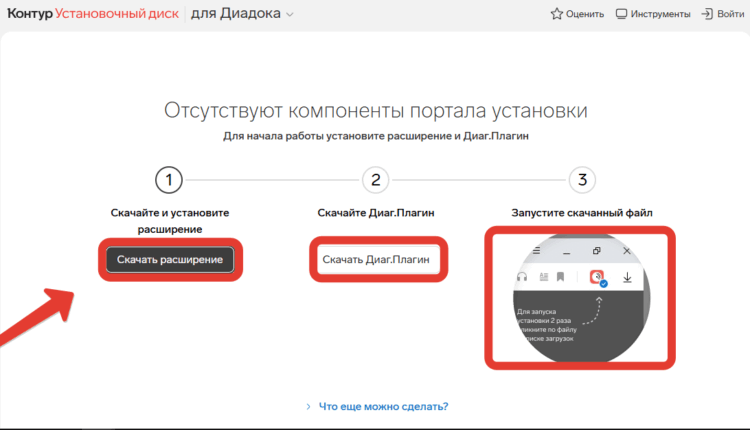
Task: Click the star icon next to Оценить
Action: click(557, 14)
